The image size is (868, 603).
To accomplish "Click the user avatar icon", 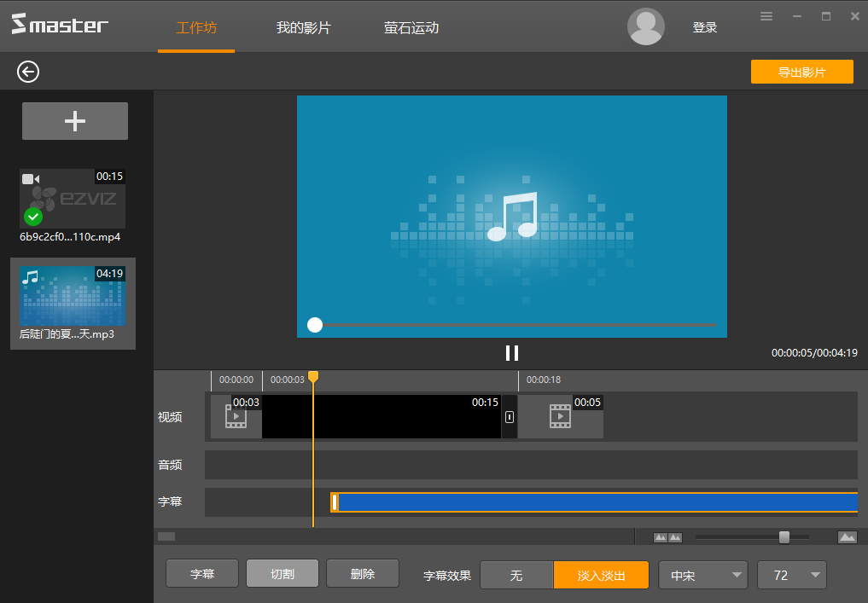I will click(646, 27).
